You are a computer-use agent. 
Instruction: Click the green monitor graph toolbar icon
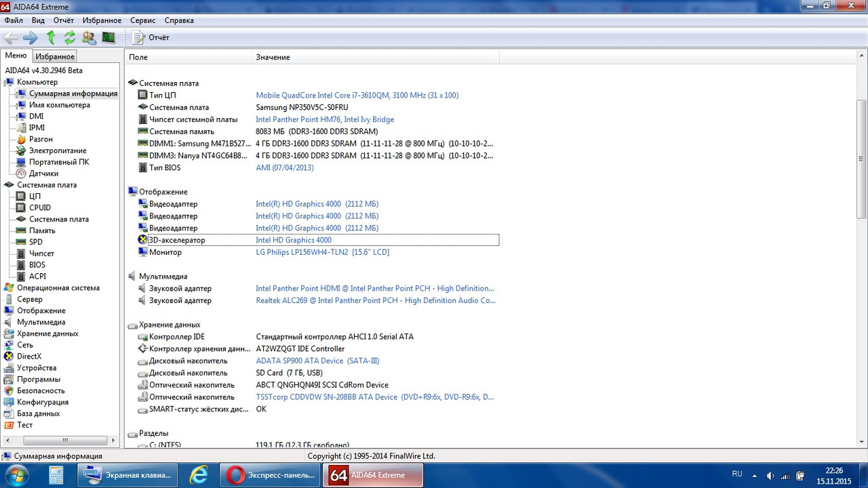tap(108, 38)
